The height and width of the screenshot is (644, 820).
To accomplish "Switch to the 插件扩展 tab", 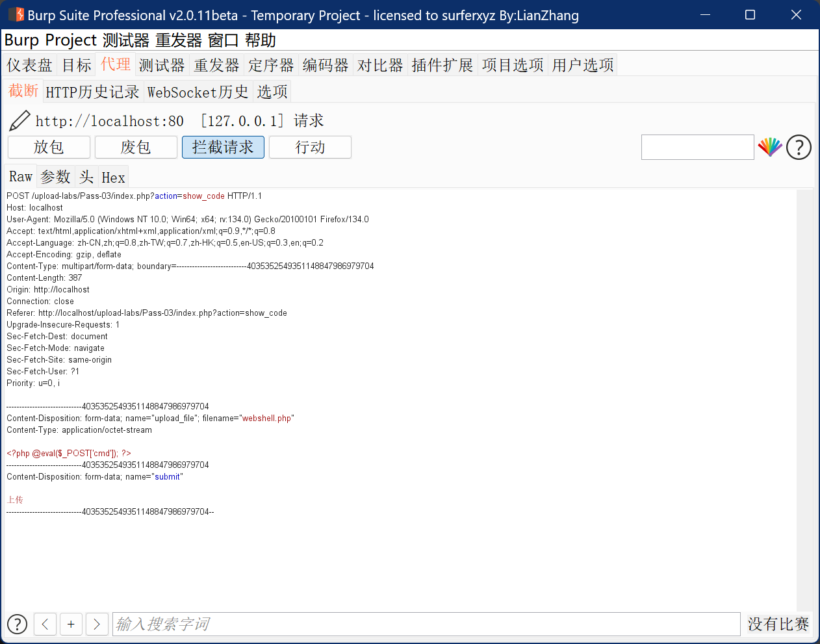I will click(442, 65).
